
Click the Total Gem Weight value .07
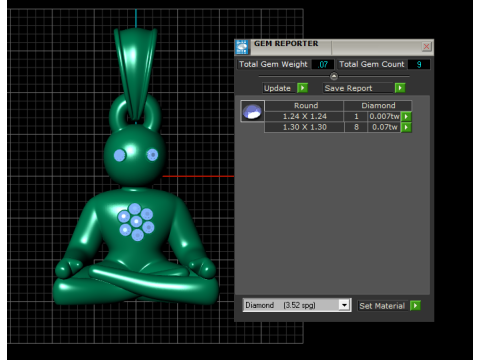point(323,64)
